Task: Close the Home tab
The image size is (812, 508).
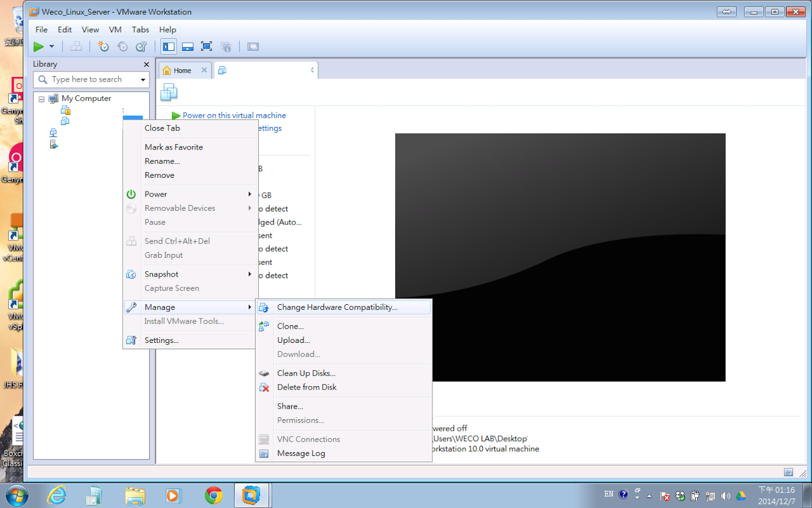Action: [x=204, y=70]
